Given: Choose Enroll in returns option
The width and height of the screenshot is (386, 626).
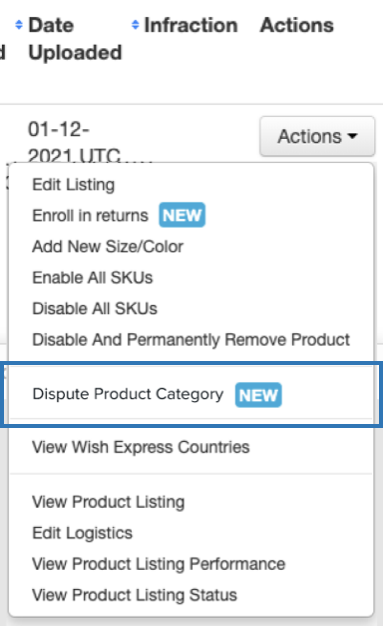Looking at the screenshot, I should (90, 216).
